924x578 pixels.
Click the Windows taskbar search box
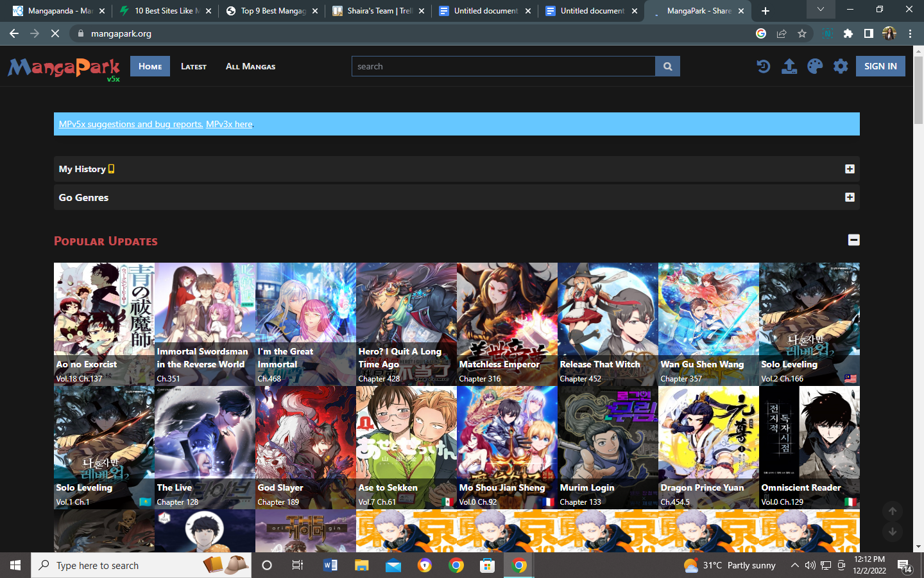(x=141, y=565)
